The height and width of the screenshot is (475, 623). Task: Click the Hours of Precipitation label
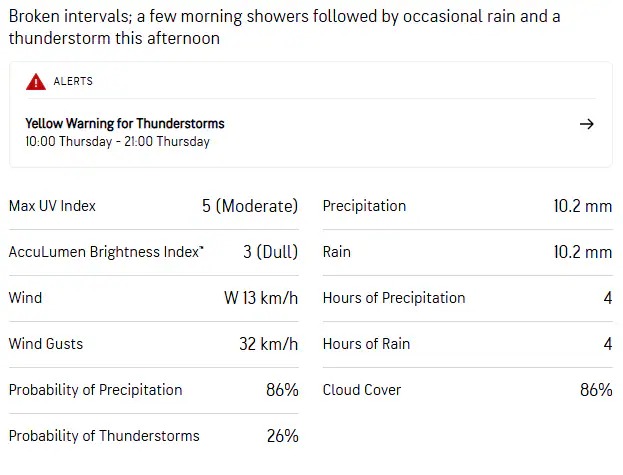click(394, 298)
